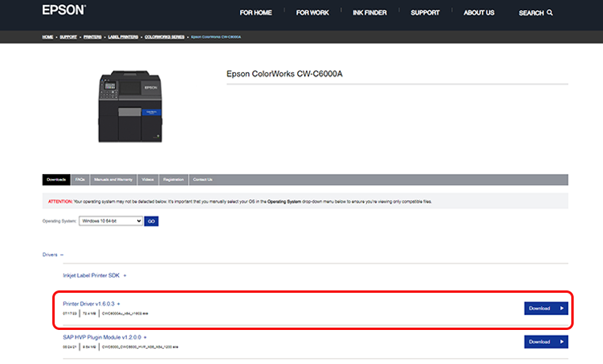
Task: Select the Downloads tab
Action: (56, 180)
